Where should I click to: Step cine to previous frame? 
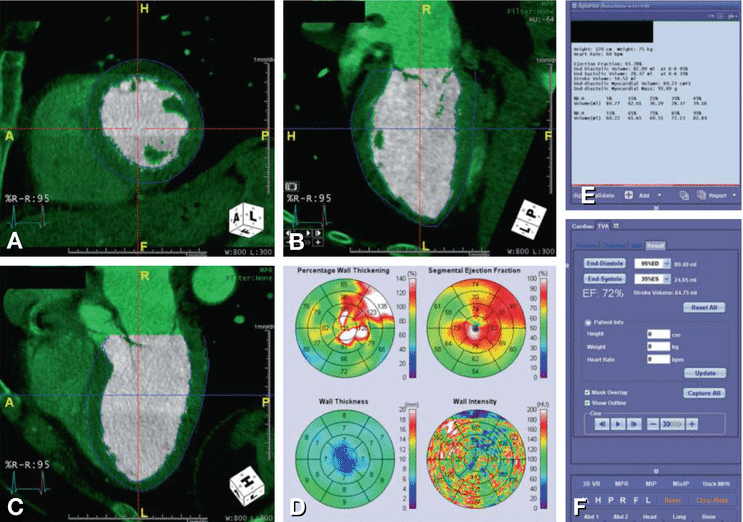(602, 424)
